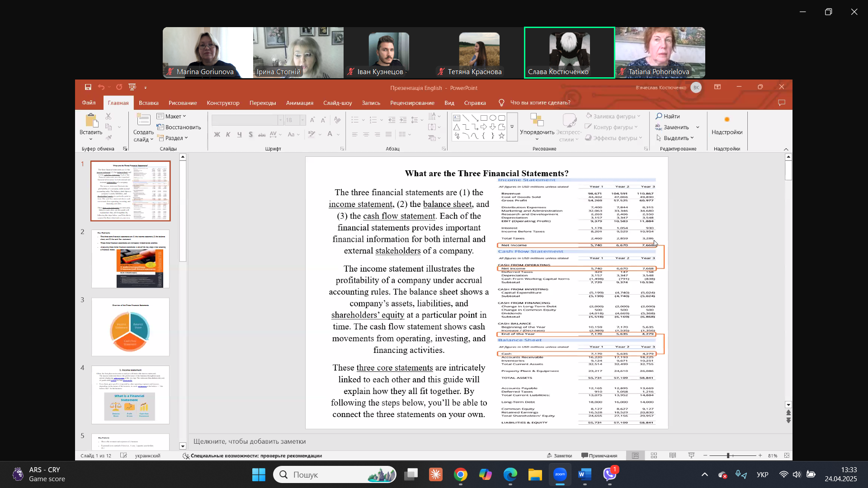The width and height of the screenshot is (868, 488).
Task: Click the Save icon in quick access toolbar
Action: tap(88, 87)
